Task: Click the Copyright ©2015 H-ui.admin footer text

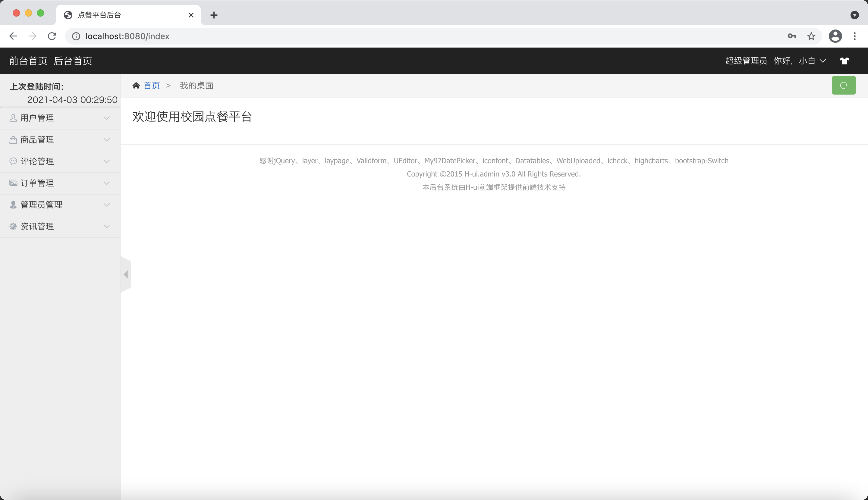Action: tap(494, 174)
